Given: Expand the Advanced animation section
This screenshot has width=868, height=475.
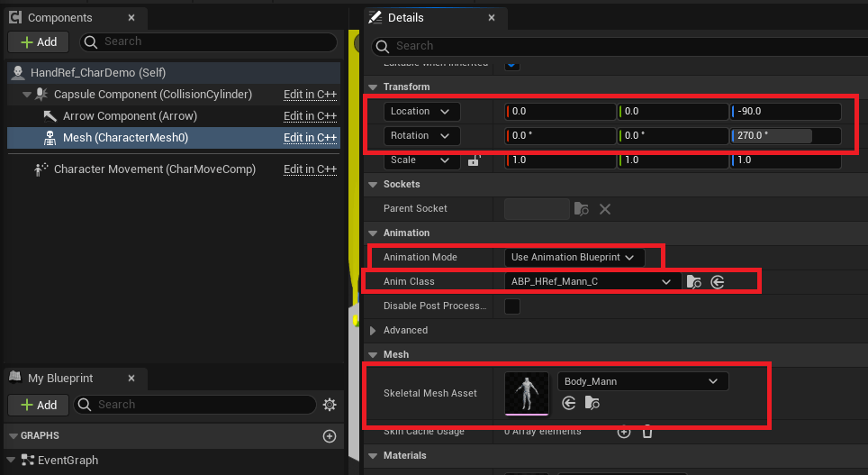Looking at the screenshot, I should click(x=374, y=331).
